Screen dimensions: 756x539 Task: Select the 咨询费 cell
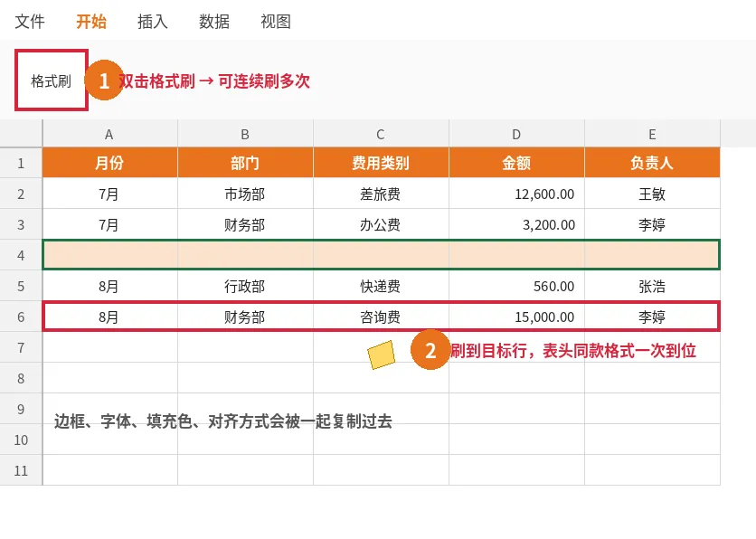[381, 317]
